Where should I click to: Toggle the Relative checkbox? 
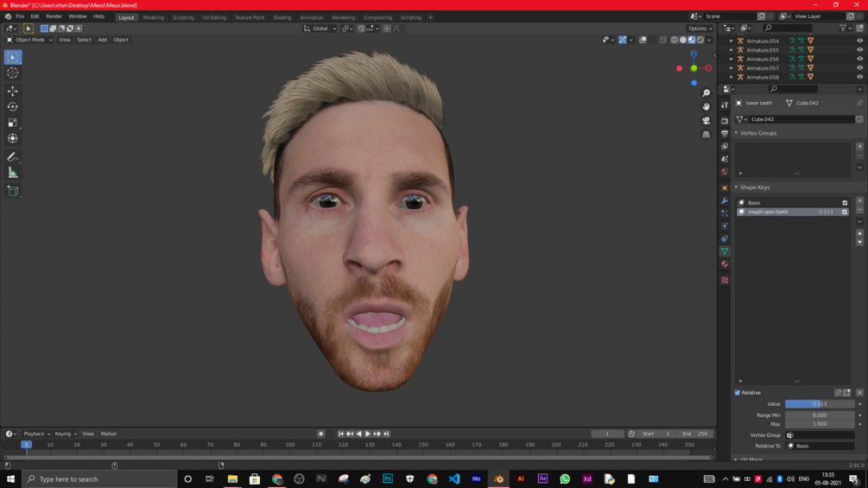click(x=738, y=392)
